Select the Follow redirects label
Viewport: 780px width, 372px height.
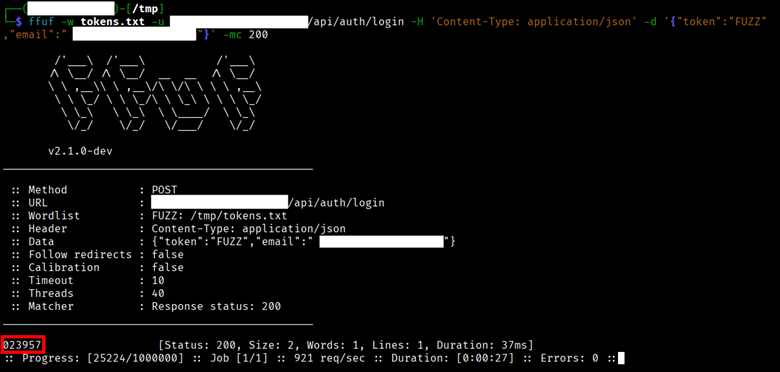(80, 255)
